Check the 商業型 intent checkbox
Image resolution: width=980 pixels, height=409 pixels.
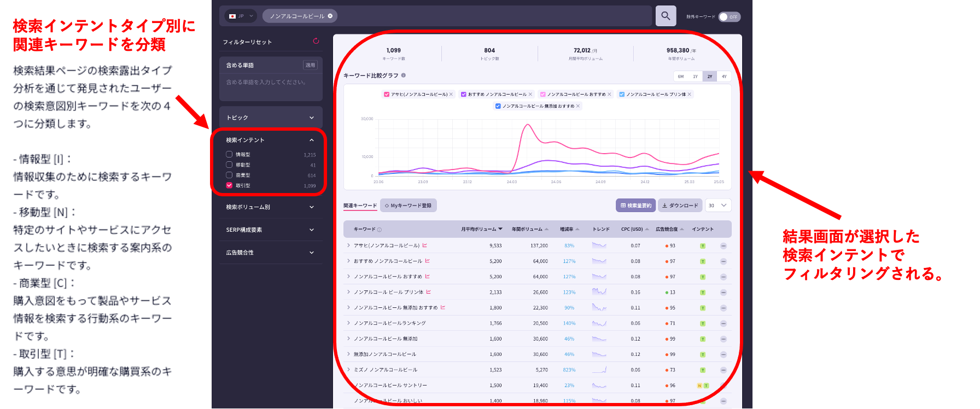pos(229,175)
